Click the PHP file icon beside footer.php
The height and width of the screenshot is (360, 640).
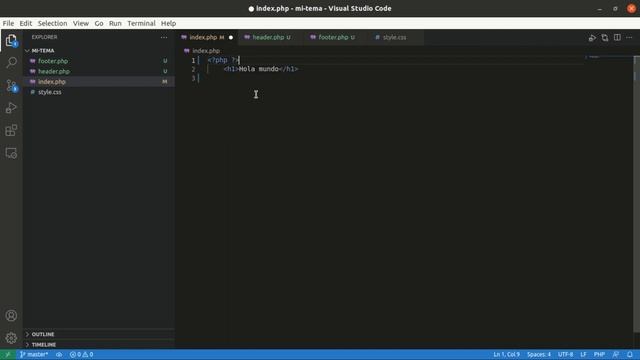(x=33, y=61)
